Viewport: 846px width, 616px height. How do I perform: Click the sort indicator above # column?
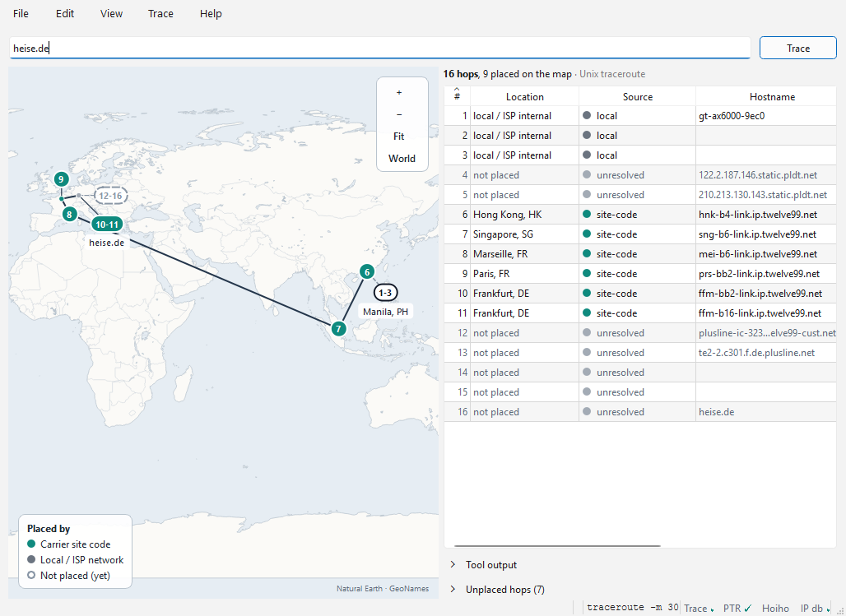[457, 90]
